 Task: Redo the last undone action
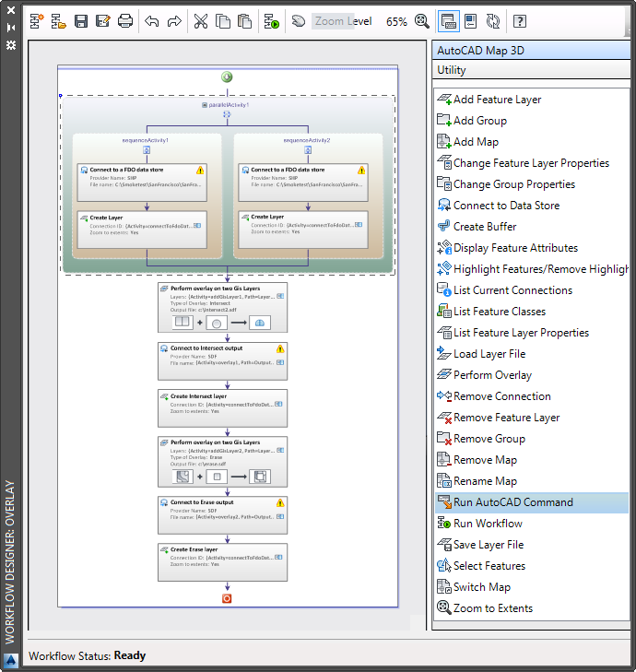tap(174, 21)
